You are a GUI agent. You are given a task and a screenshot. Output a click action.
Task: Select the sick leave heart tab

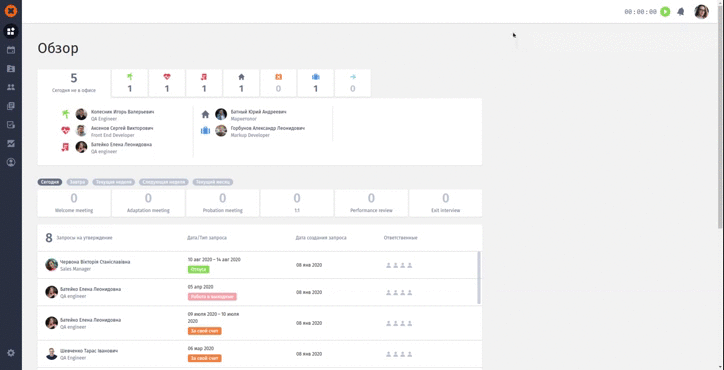coord(167,83)
